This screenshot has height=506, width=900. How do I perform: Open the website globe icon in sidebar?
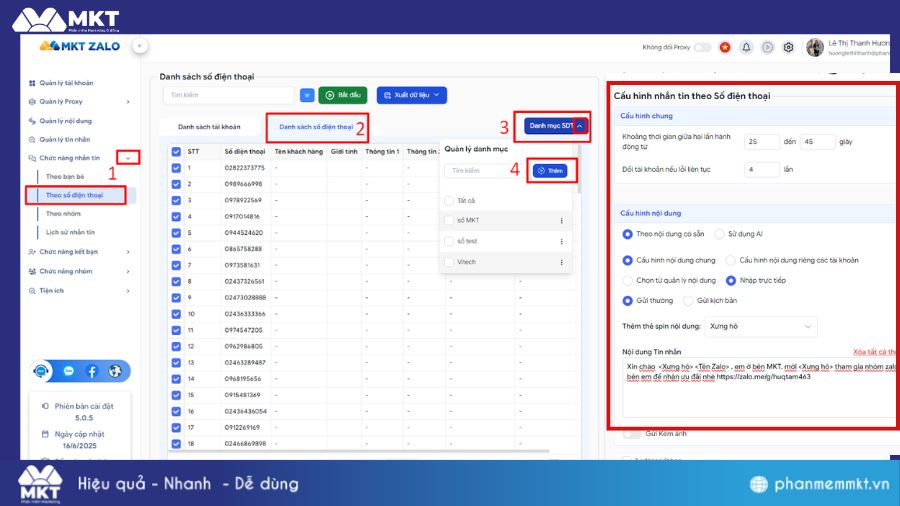[115, 371]
